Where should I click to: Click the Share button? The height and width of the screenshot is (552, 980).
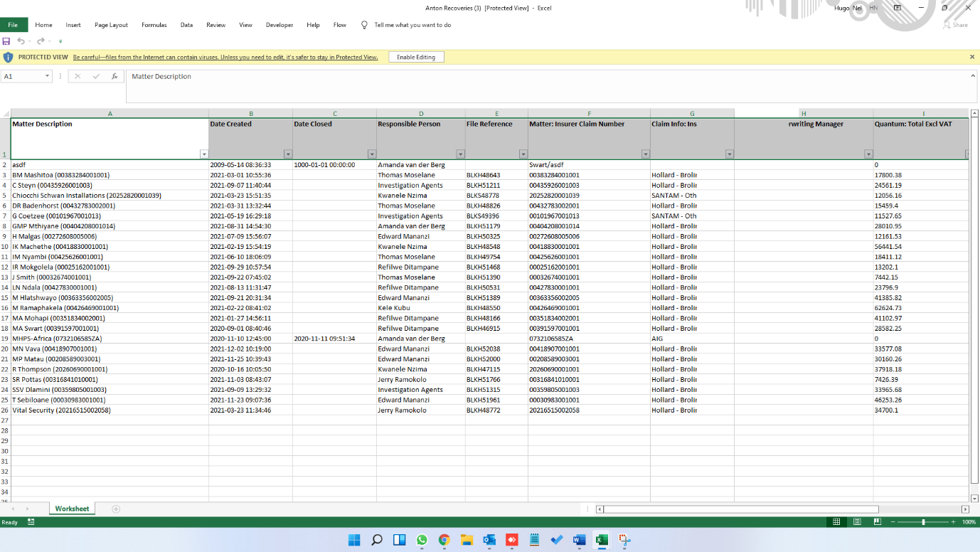(956, 25)
